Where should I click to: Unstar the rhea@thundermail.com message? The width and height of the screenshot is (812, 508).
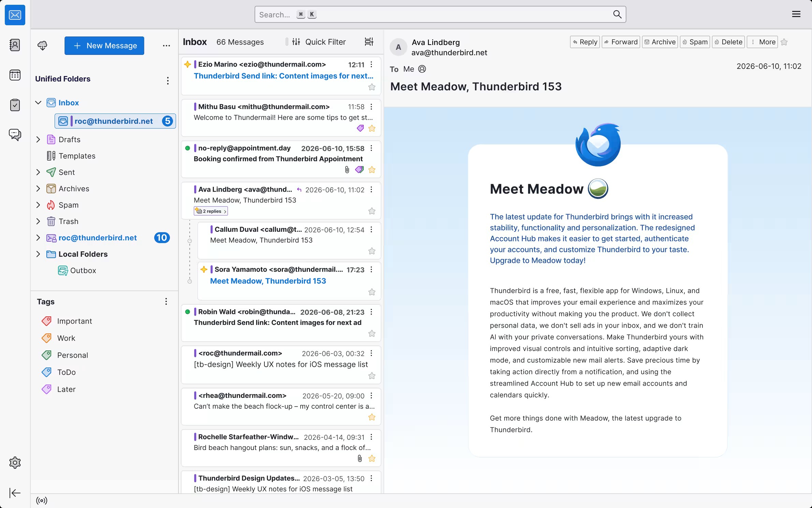click(x=372, y=417)
